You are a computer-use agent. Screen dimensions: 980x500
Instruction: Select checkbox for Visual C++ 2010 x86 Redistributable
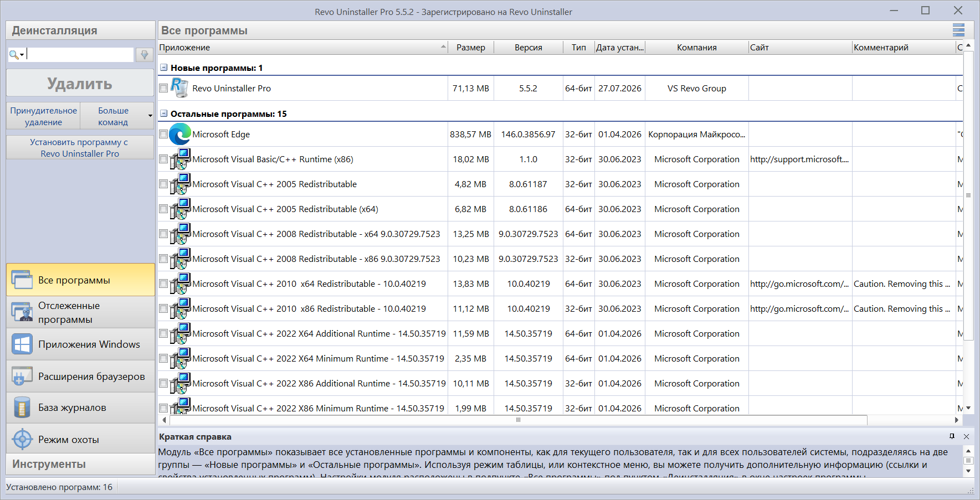[x=163, y=308]
